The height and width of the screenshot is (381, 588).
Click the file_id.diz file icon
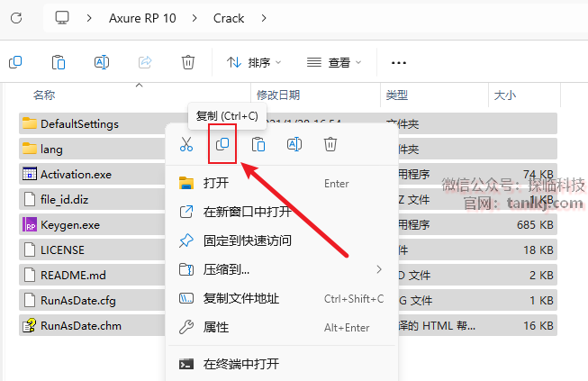click(x=30, y=199)
